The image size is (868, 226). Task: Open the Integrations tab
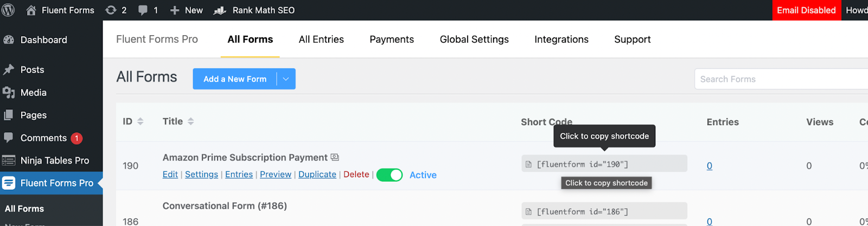[x=561, y=40]
